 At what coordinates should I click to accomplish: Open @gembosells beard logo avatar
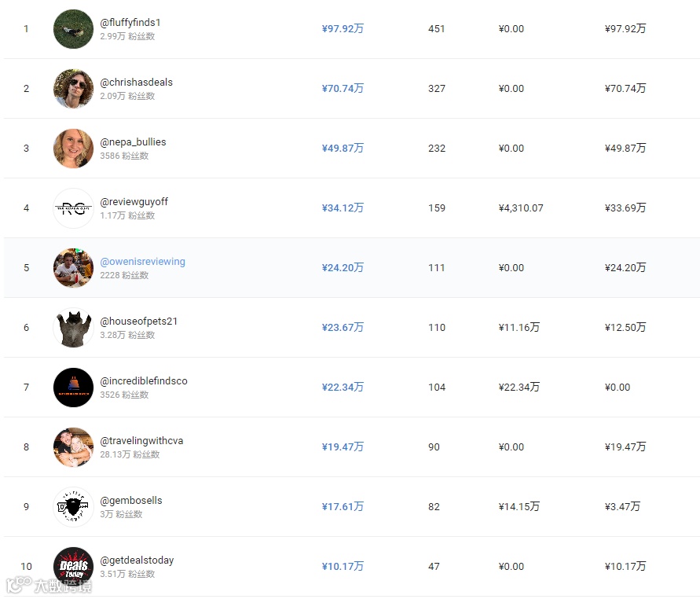coord(73,507)
